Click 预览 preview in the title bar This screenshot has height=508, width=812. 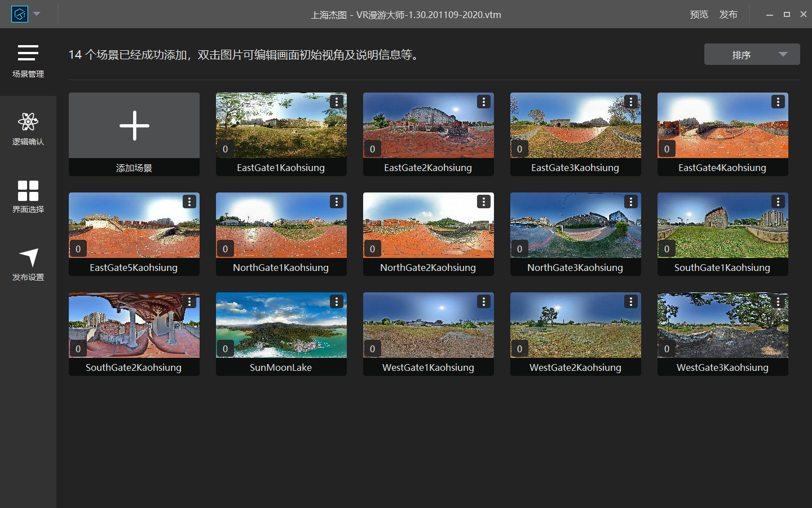point(699,15)
